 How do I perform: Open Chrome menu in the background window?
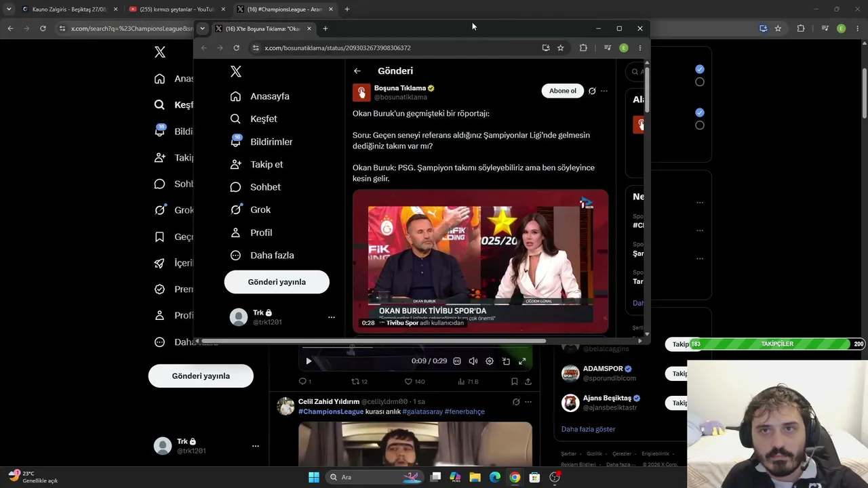(857, 28)
